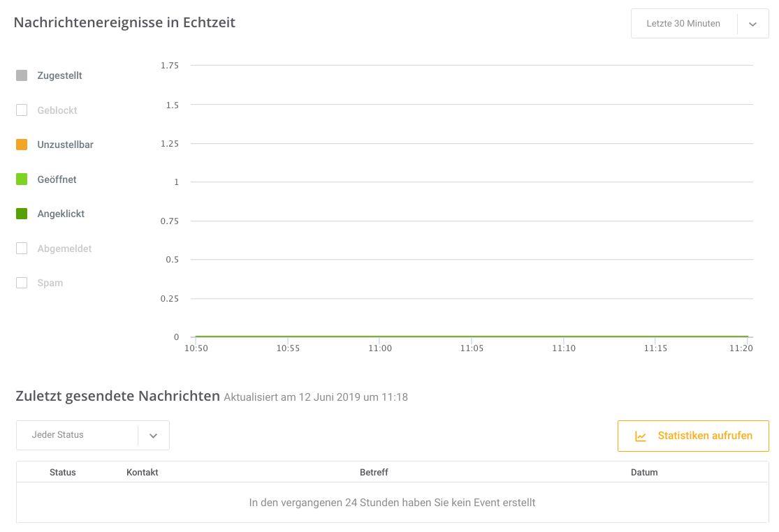Enable the Spam series checkbox

click(22, 283)
